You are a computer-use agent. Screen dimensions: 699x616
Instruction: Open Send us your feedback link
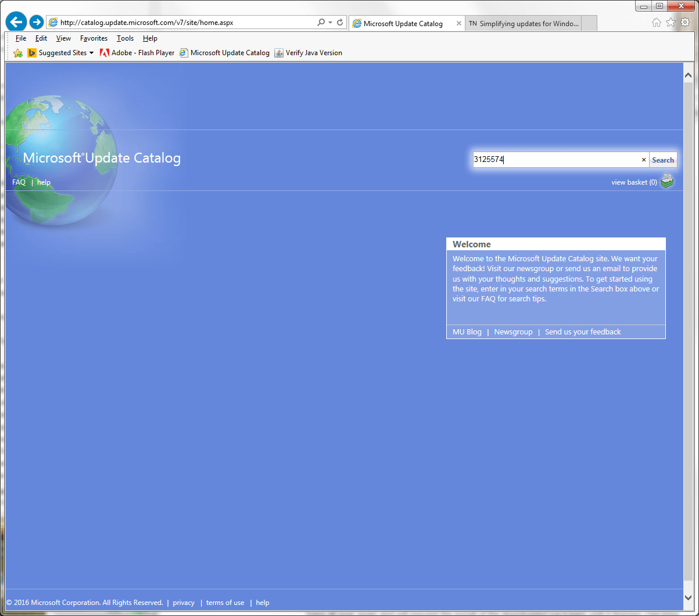(x=583, y=332)
